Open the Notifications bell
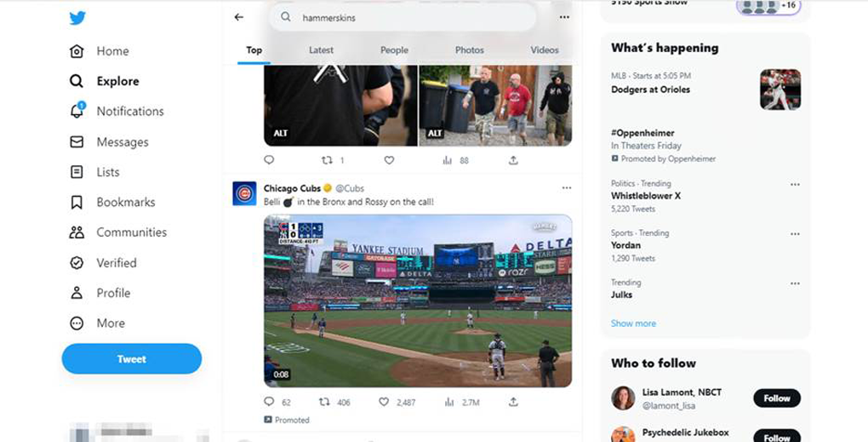This screenshot has height=442, width=868. (77, 112)
